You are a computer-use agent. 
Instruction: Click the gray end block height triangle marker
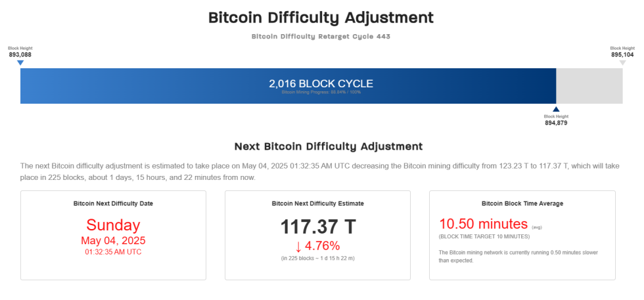click(x=622, y=63)
